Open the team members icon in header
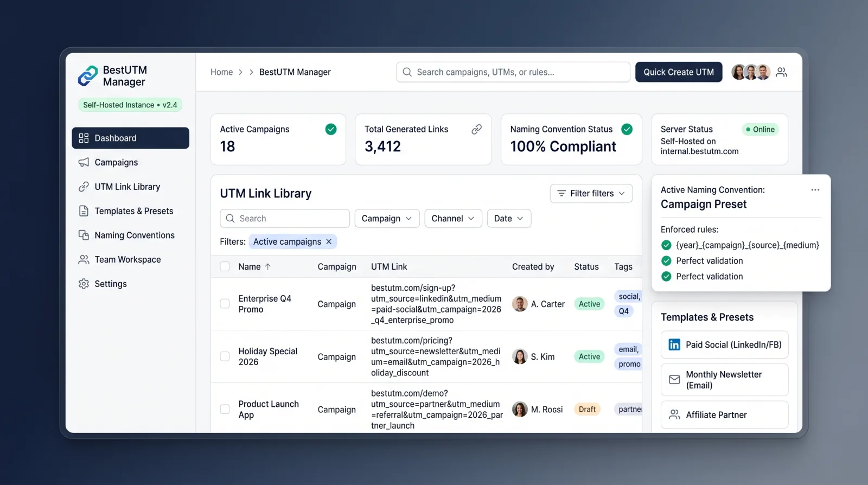Screen dimensions: 868x485 tap(781, 72)
